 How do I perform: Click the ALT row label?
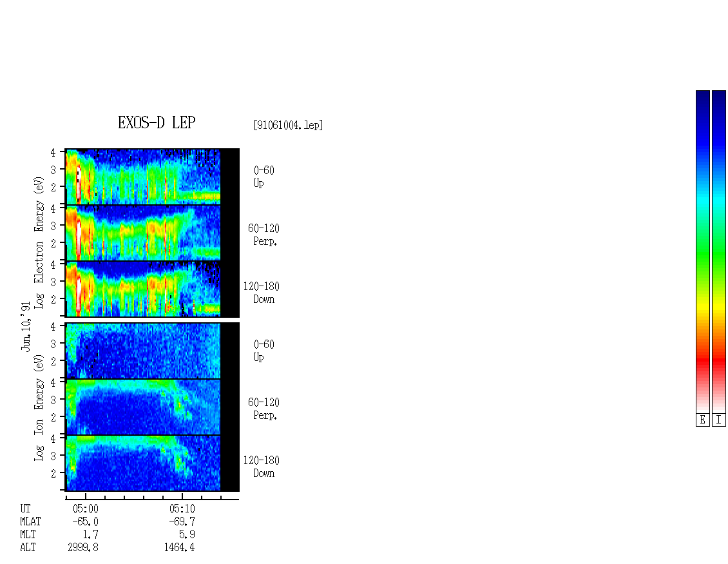coord(28,547)
